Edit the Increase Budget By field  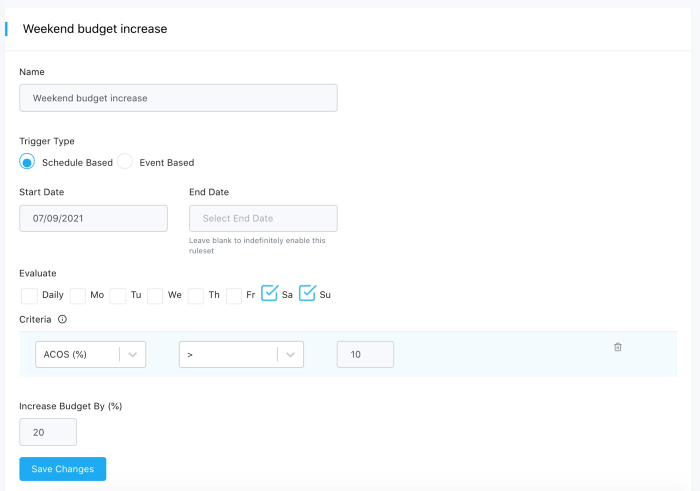coord(48,432)
